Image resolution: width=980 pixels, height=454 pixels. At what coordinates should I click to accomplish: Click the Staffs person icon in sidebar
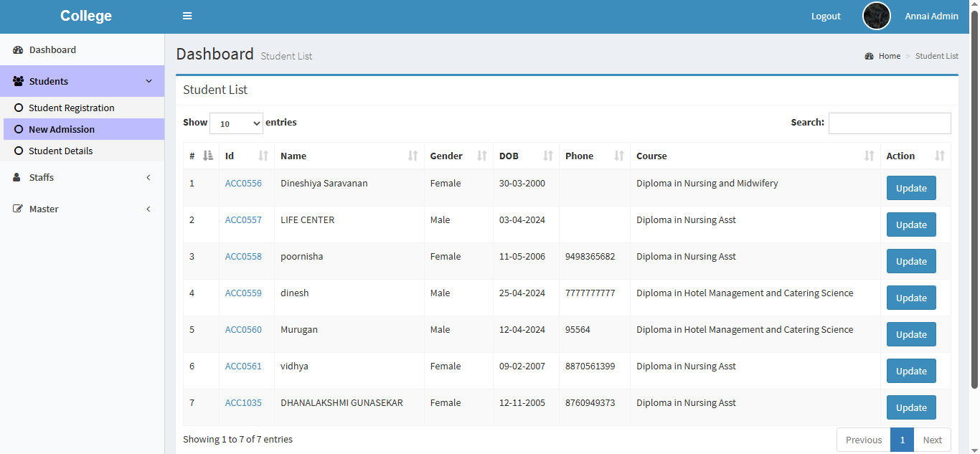tap(17, 178)
